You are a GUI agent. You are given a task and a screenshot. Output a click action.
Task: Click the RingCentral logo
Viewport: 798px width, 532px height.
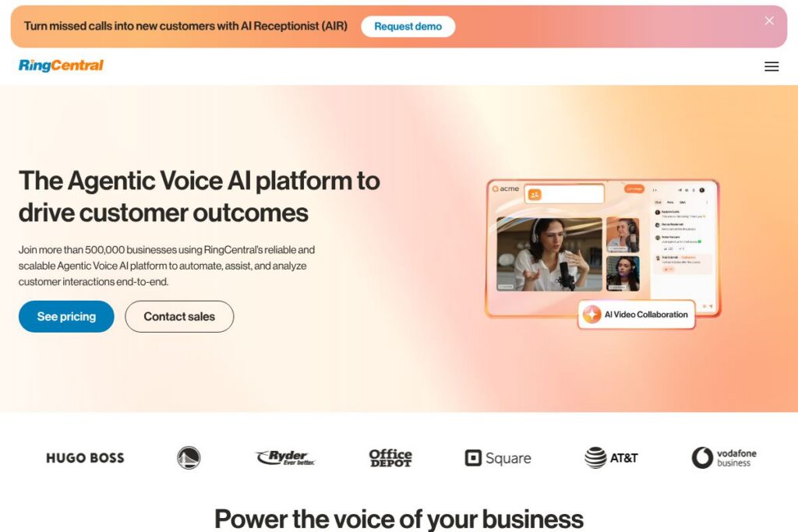click(x=61, y=65)
